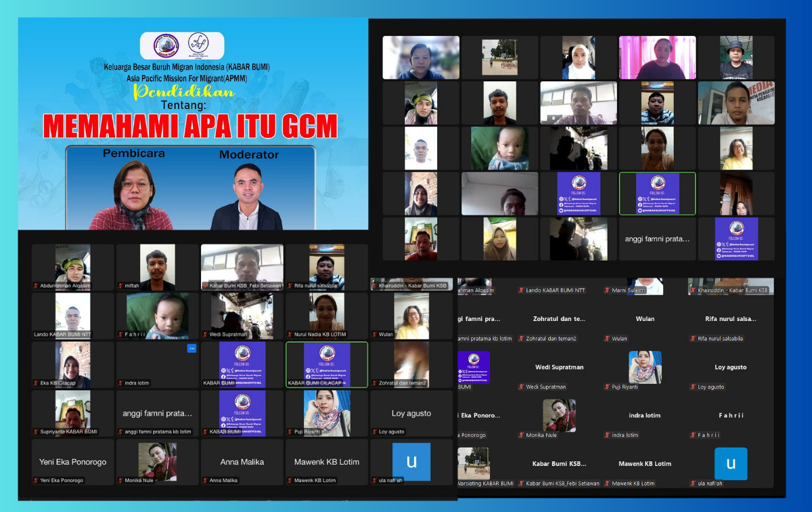Click muted mic beside Monika Nule in right gallery
The width and height of the screenshot is (812, 512).
pyautogui.click(x=521, y=435)
